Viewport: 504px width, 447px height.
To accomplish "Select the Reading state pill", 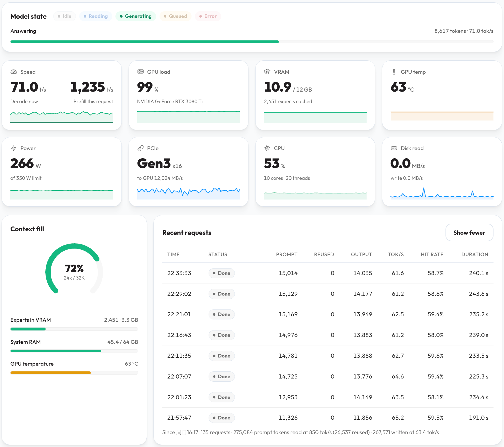I will coord(96,16).
